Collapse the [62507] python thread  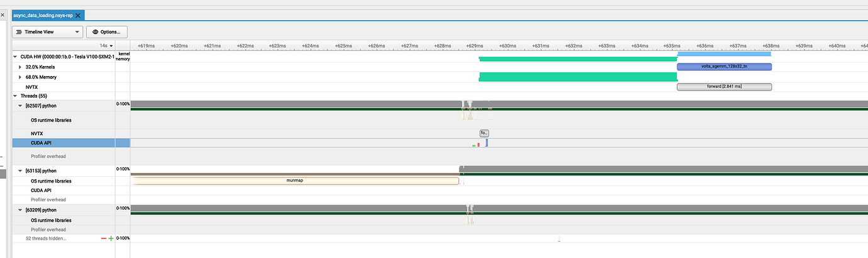pos(20,106)
